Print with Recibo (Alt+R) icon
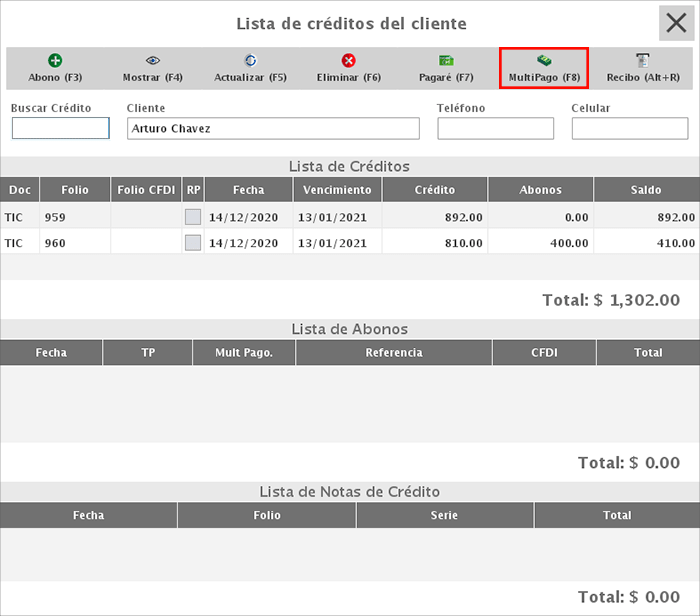Viewport: 700px width, 616px height. tap(643, 60)
